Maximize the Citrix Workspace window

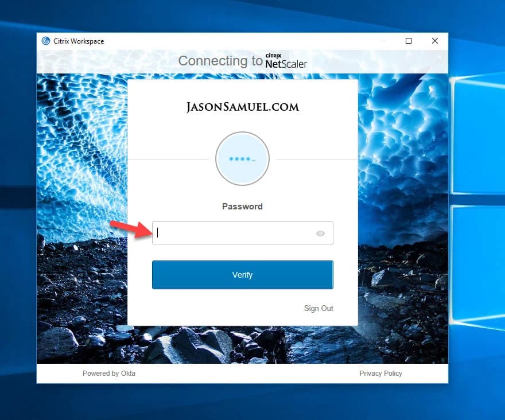[409, 41]
